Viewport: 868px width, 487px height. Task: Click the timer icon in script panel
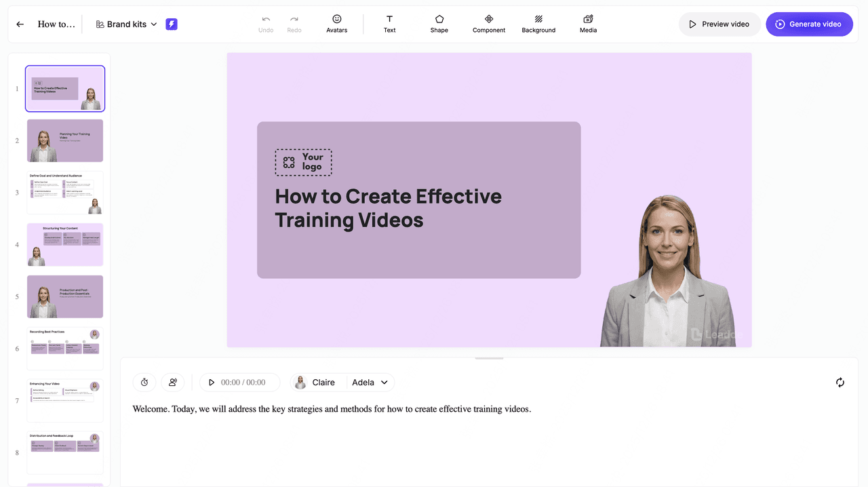click(144, 383)
